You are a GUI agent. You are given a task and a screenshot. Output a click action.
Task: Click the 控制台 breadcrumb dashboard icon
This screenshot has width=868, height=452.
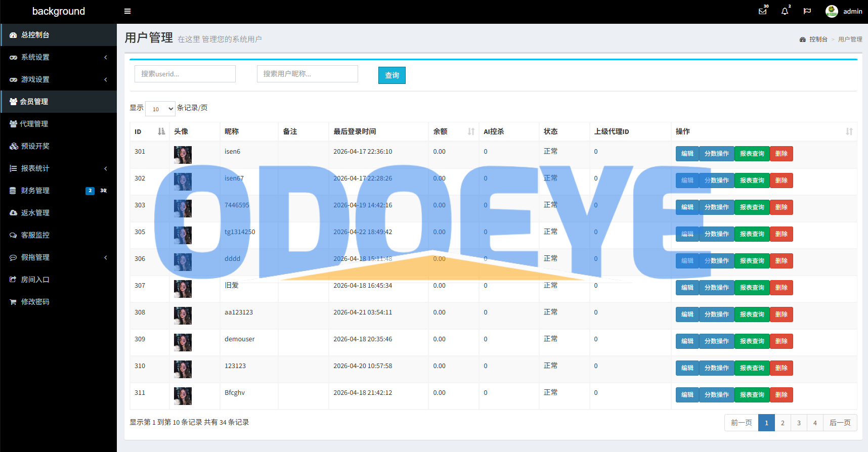point(803,39)
